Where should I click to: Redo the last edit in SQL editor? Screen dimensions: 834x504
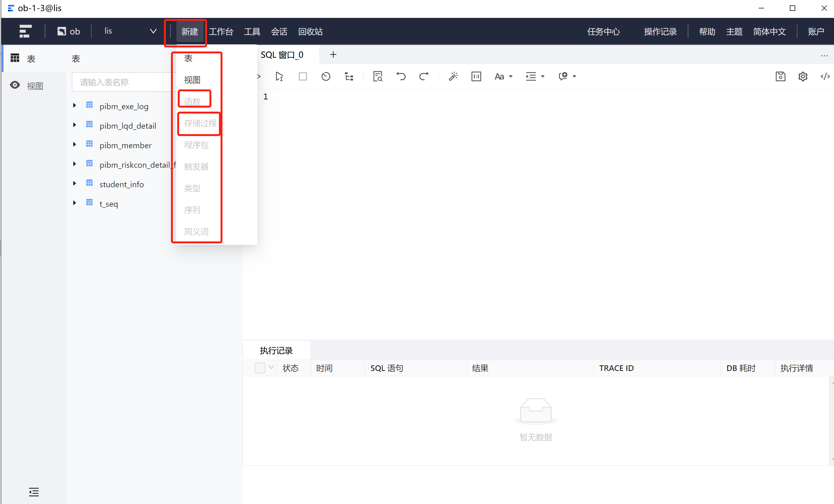click(424, 76)
